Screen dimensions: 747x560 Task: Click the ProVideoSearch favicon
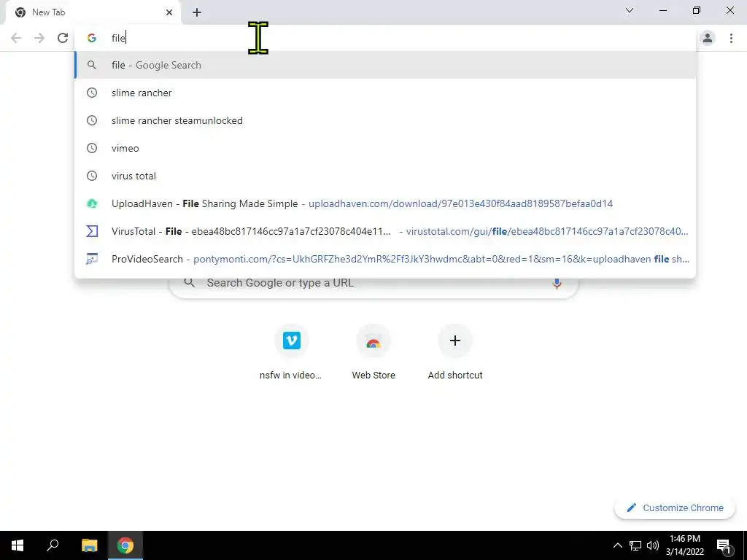tap(91, 259)
